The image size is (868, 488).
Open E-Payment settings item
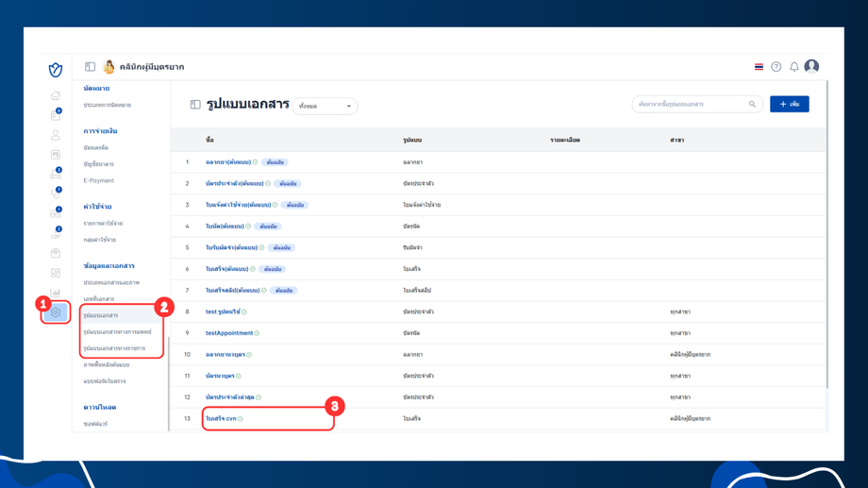[98, 180]
